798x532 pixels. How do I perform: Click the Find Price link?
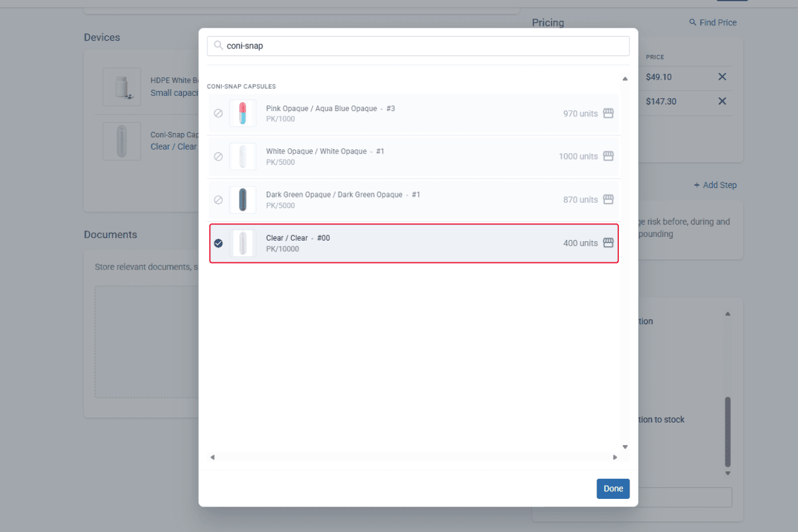pyautogui.click(x=713, y=22)
